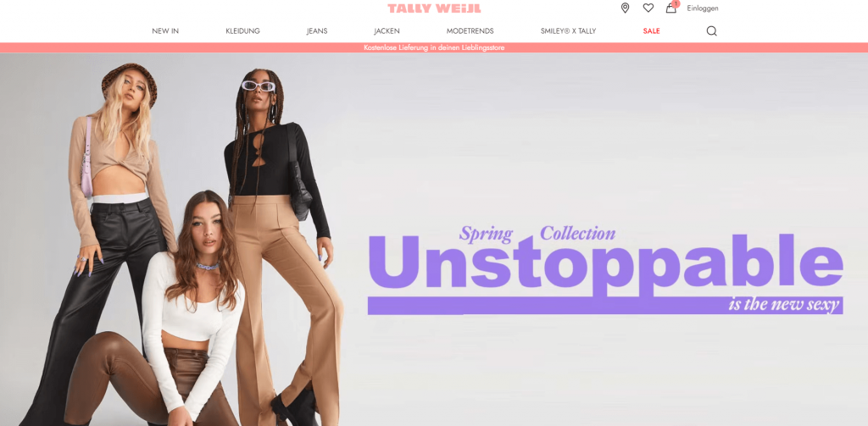Open the MODETRENDS menu item
This screenshot has width=868, height=426.
(470, 31)
